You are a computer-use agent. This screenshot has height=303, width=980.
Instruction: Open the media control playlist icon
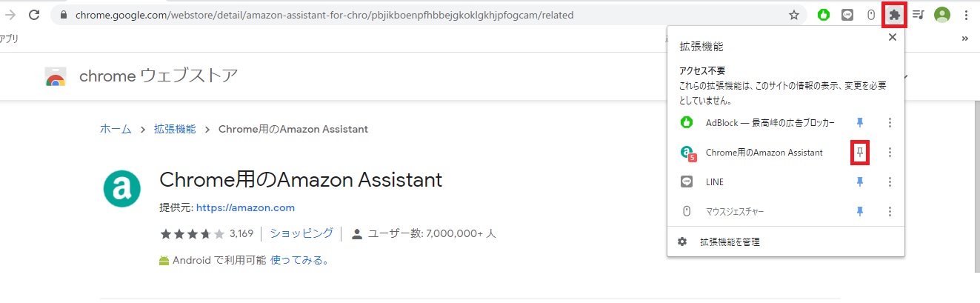point(918,14)
